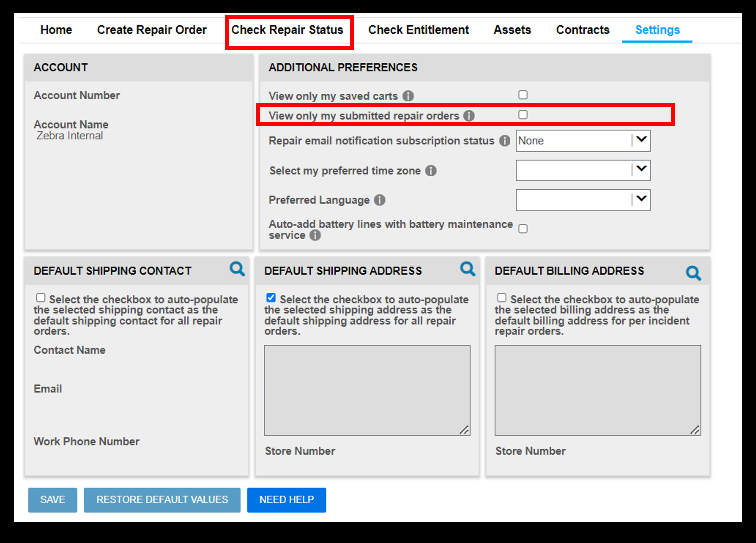Click the Contact Name label
This screenshot has height=543, width=756.
(69, 350)
